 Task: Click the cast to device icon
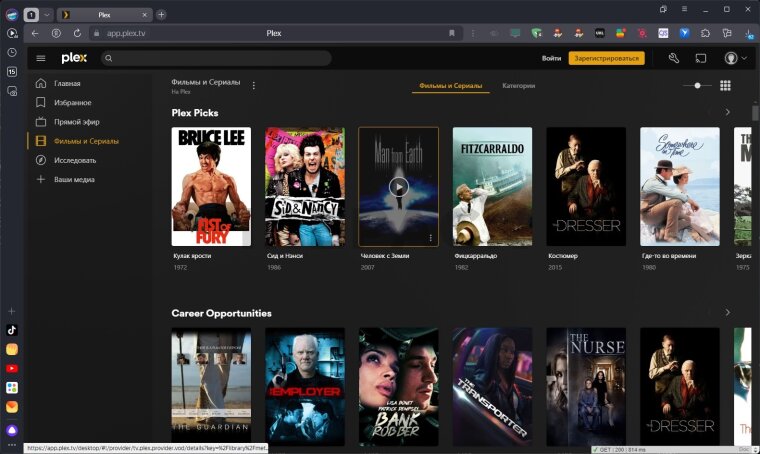point(702,58)
